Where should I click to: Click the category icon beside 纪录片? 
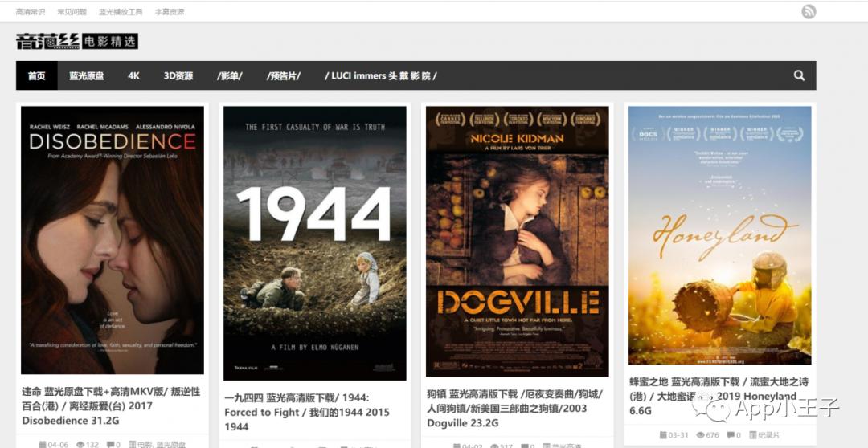tap(753, 435)
